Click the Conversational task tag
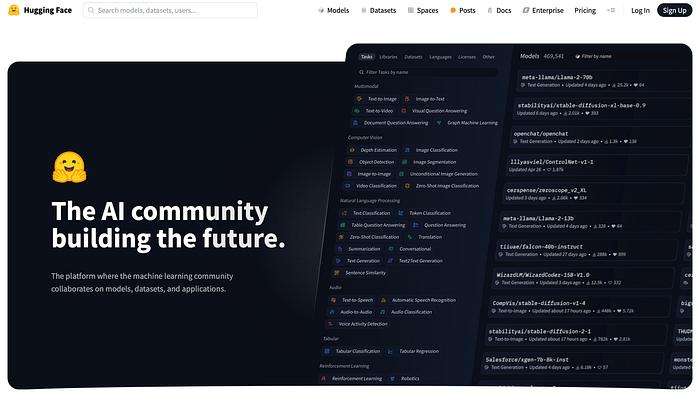 tap(410, 249)
